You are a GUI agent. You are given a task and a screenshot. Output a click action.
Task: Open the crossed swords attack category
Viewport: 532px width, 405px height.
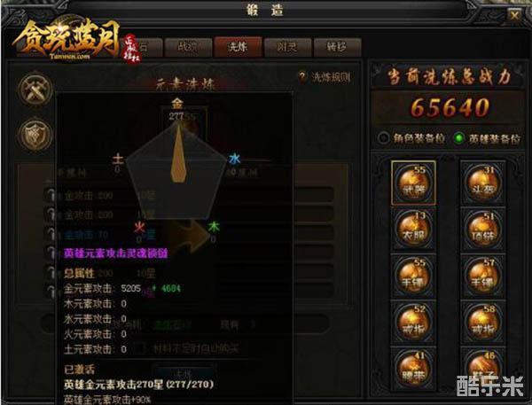click(x=35, y=90)
